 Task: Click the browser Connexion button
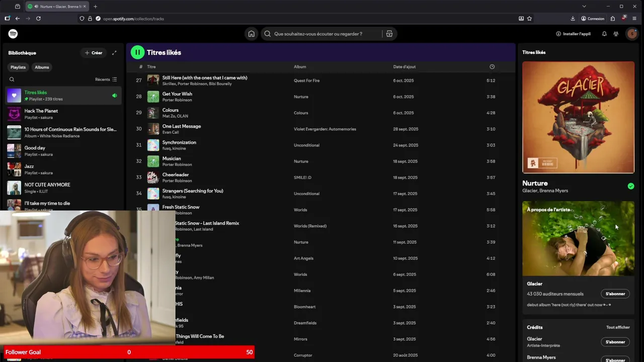coord(593,19)
